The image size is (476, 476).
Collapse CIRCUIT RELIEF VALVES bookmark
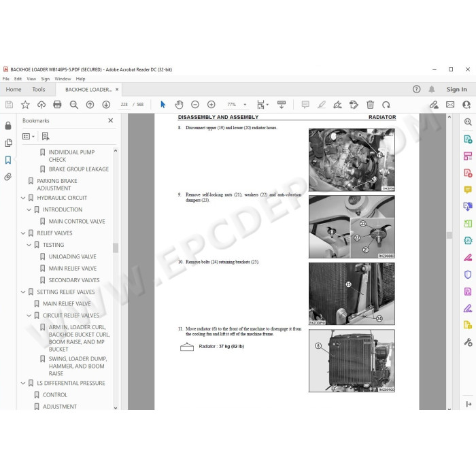coord(29,316)
